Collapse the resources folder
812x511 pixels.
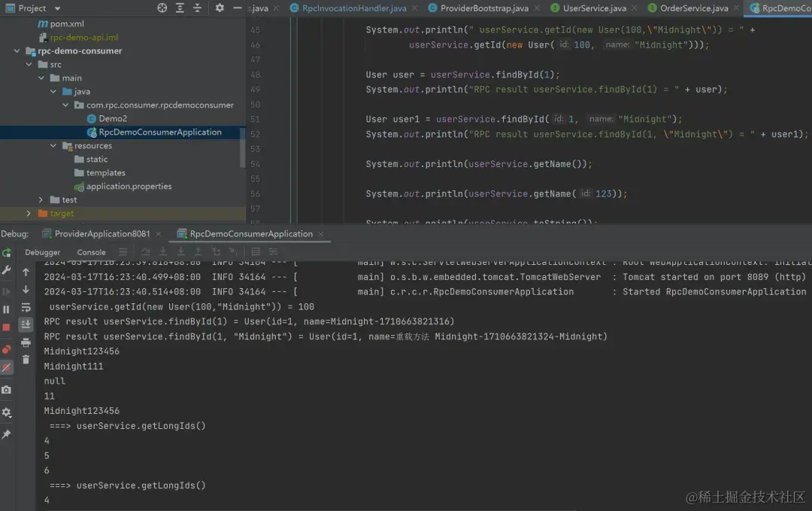tap(53, 146)
